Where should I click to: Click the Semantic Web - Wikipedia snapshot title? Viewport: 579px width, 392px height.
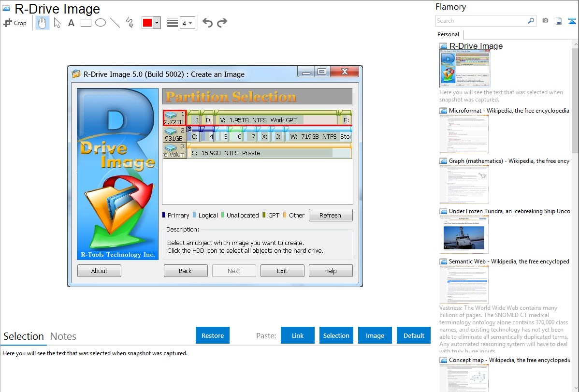point(509,261)
